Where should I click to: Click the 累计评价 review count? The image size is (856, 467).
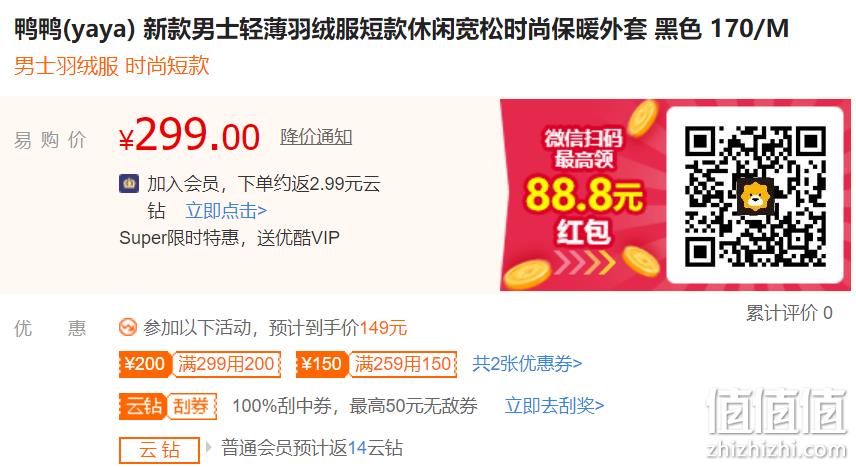pos(789,313)
